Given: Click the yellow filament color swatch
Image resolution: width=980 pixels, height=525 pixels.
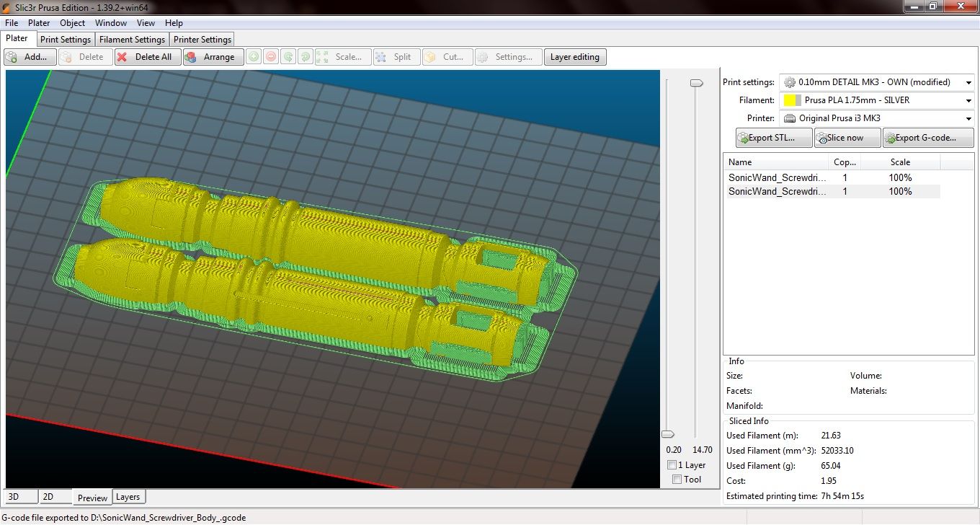Looking at the screenshot, I should (789, 100).
